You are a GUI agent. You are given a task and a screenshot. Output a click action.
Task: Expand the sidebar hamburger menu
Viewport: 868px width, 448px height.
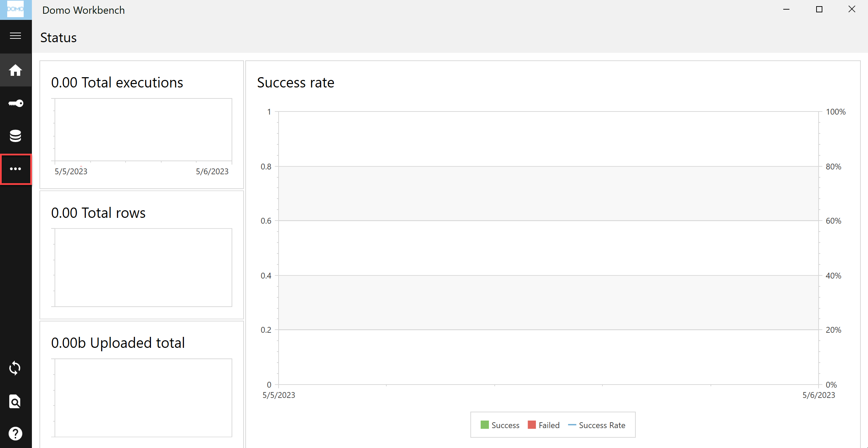(15, 36)
